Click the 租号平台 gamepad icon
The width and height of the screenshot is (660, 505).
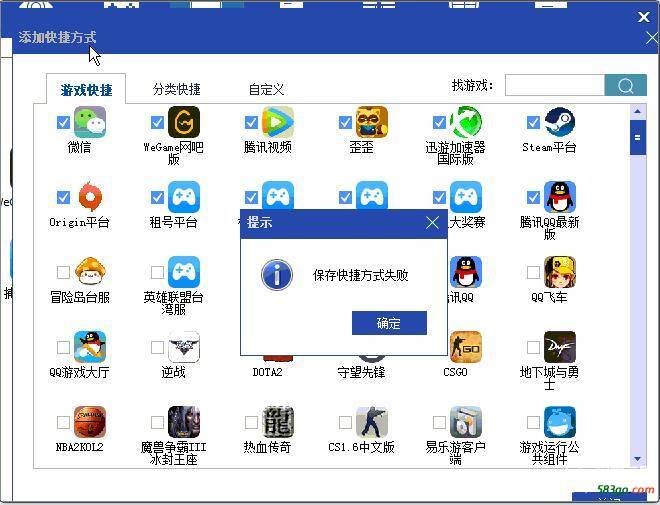point(184,197)
